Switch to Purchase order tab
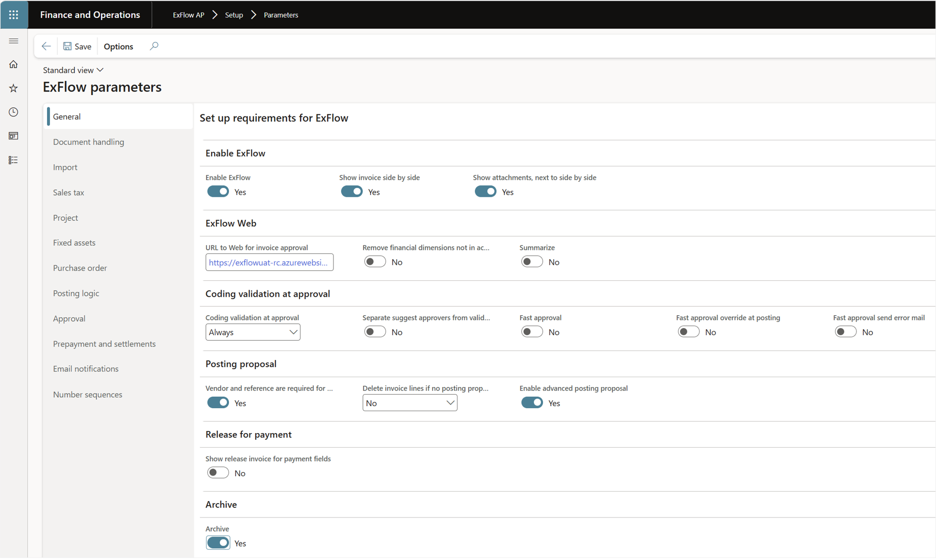The height and width of the screenshot is (560, 936). [119, 268]
